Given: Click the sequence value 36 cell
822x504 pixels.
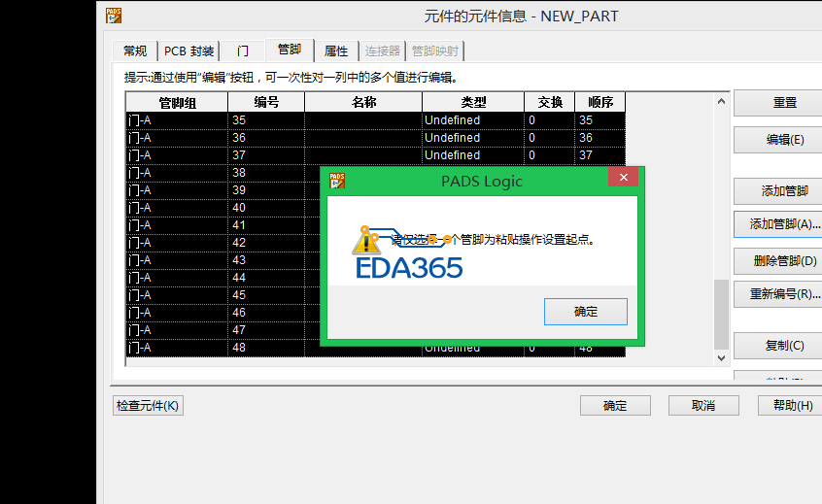Looking at the screenshot, I should (600, 138).
